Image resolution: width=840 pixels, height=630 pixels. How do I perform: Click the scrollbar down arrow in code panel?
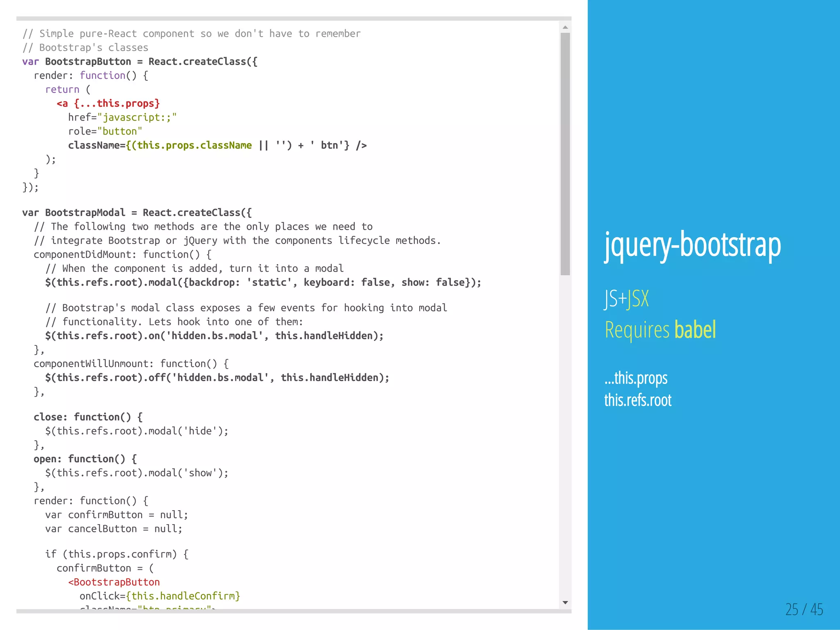click(x=565, y=603)
